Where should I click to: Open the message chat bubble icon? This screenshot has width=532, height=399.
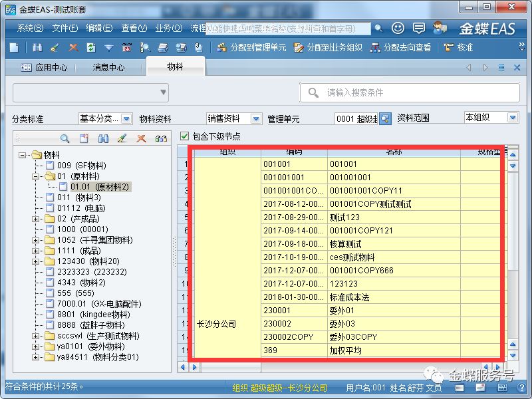(x=419, y=28)
